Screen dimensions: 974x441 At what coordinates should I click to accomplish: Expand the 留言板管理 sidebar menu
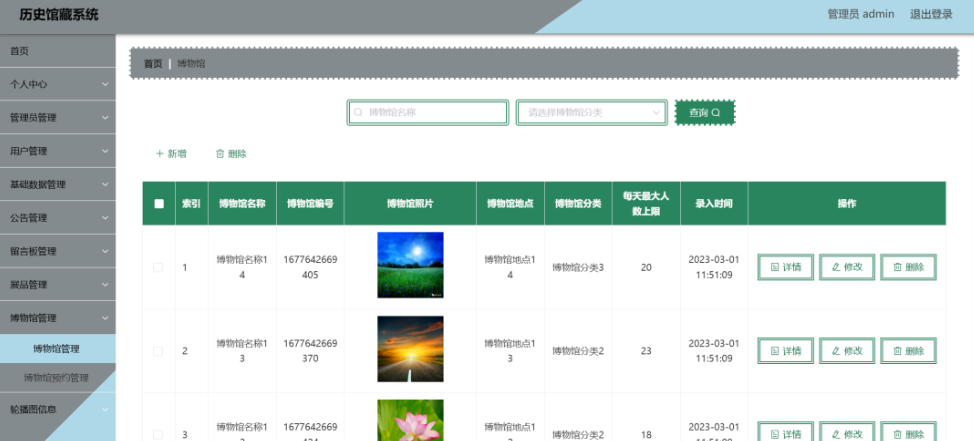pos(58,252)
